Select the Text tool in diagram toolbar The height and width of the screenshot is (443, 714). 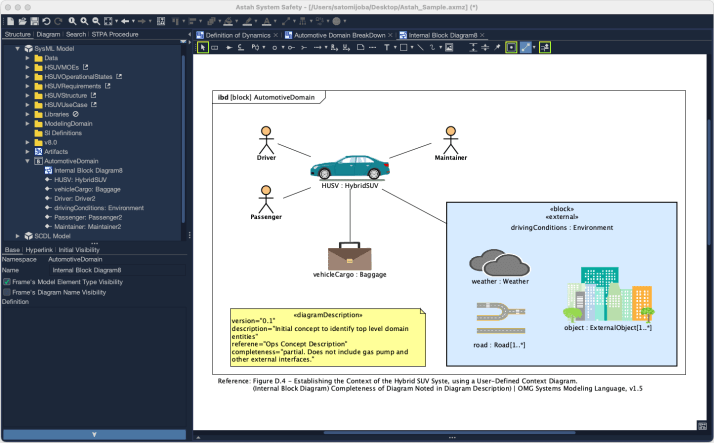pyautogui.click(x=387, y=47)
